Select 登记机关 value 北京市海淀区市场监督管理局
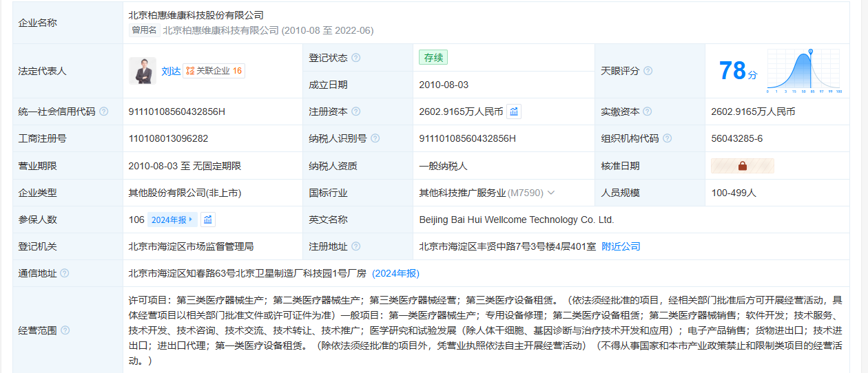Viewport: 868px width, 373px height. [x=191, y=246]
